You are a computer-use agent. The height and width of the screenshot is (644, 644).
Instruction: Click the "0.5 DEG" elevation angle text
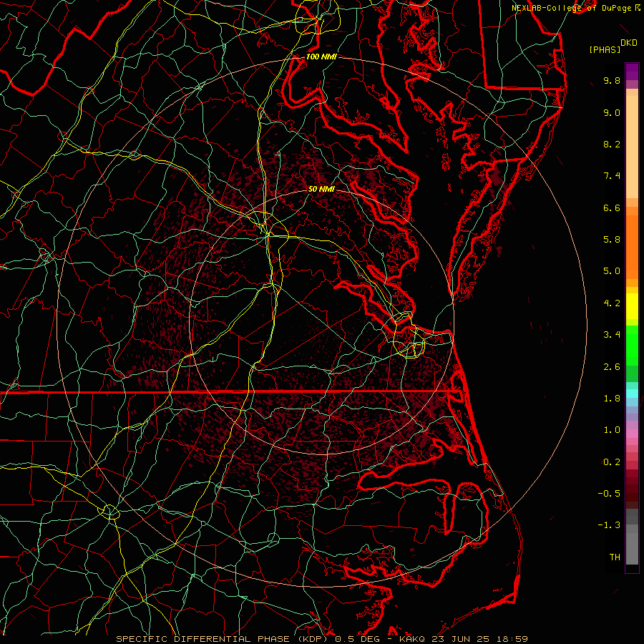[x=357, y=639]
